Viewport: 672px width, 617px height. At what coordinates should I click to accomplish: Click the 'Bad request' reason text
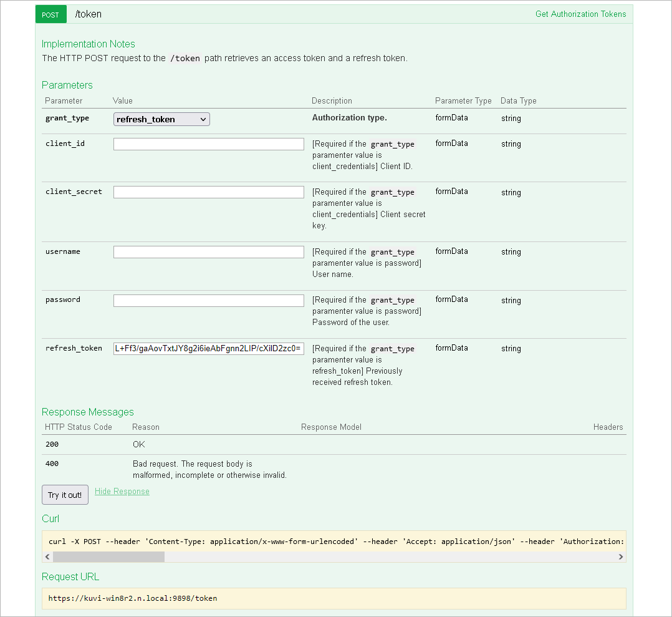pos(209,470)
